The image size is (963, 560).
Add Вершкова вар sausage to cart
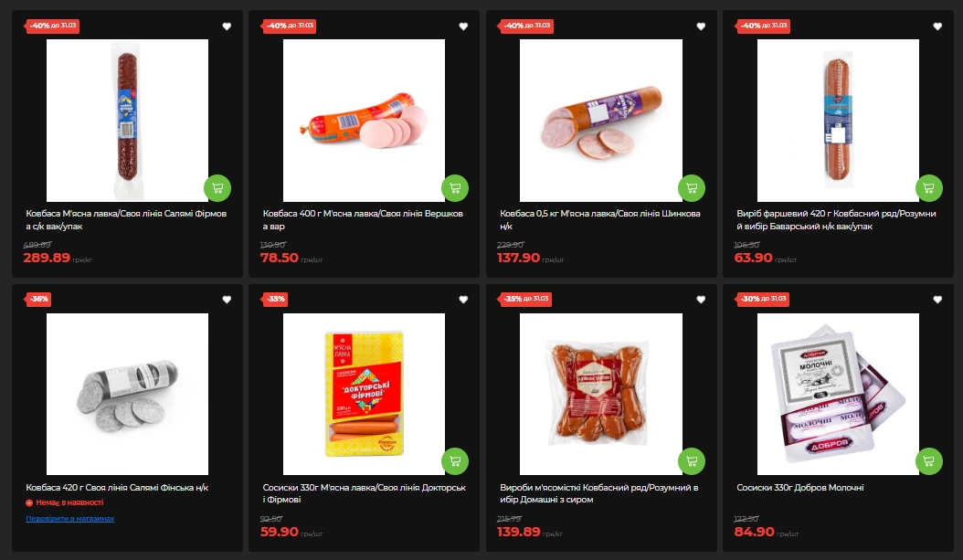coord(454,188)
